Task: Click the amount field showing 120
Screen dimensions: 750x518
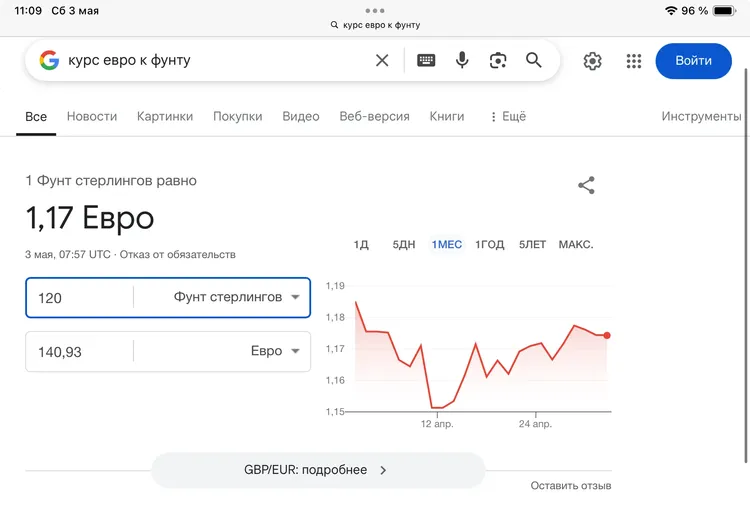Action: click(x=80, y=297)
